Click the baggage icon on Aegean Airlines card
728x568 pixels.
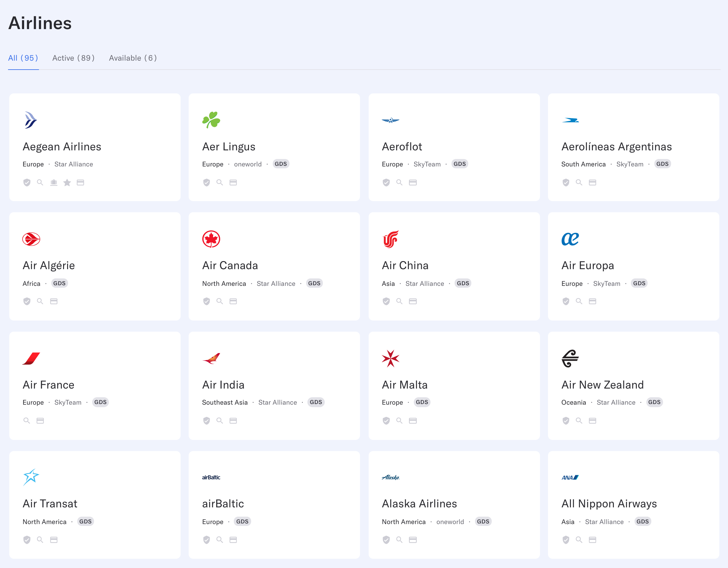[54, 183]
